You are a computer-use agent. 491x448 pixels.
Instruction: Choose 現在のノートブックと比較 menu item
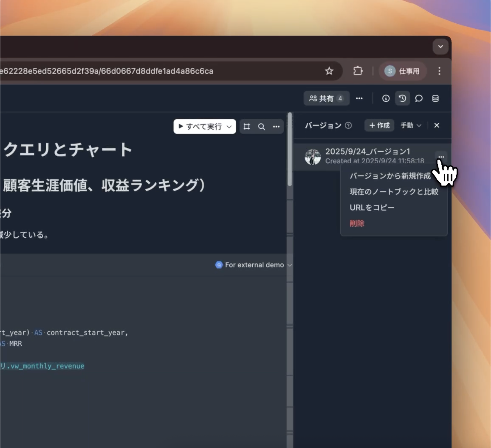[x=394, y=192]
